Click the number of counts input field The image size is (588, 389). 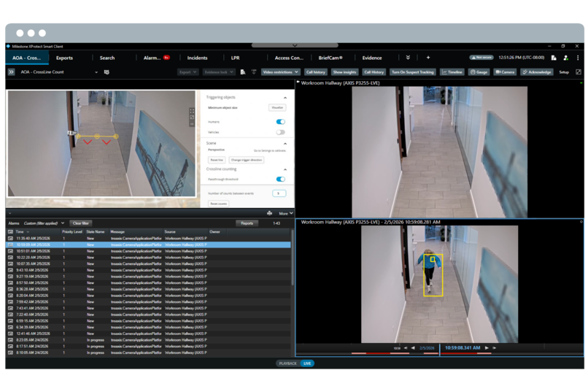click(279, 193)
